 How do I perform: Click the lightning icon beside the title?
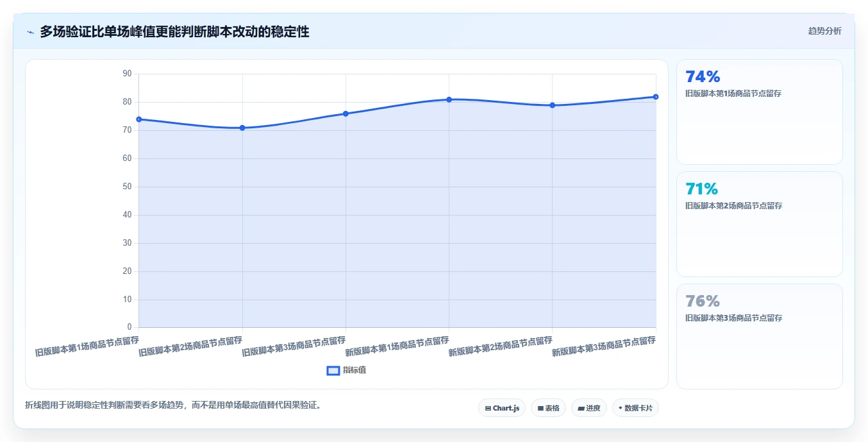(30, 32)
